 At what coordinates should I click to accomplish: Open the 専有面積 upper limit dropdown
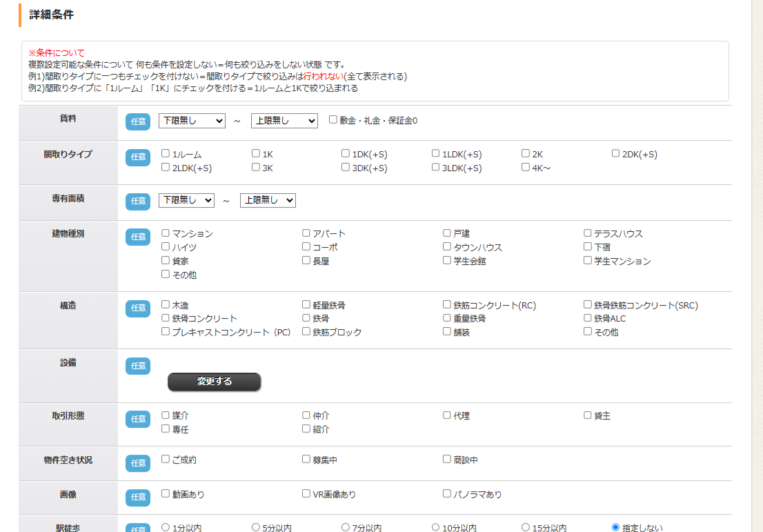coord(268,200)
